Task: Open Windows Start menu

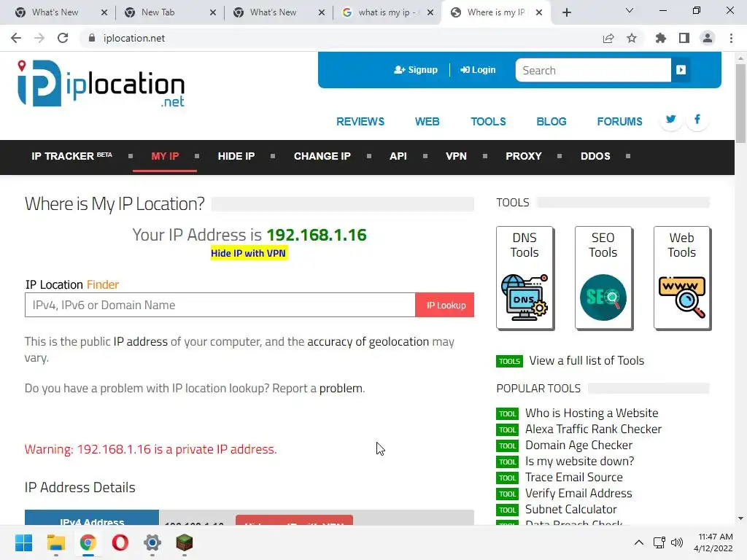Action: [23, 542]
